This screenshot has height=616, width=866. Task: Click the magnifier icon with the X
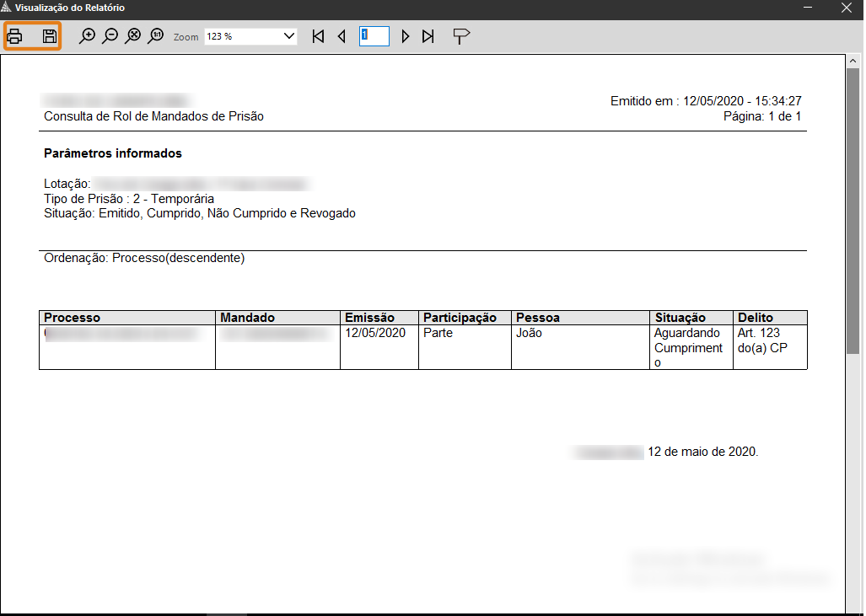point(132,36)
